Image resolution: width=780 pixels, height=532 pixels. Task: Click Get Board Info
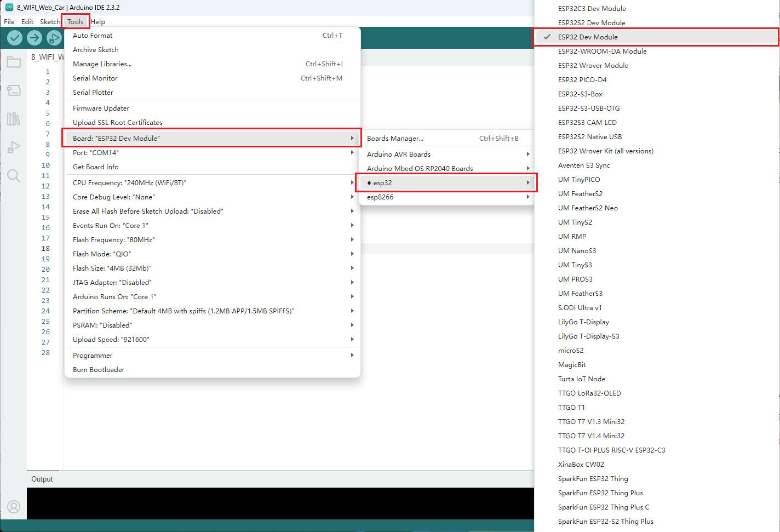click(x=213, y=167)
